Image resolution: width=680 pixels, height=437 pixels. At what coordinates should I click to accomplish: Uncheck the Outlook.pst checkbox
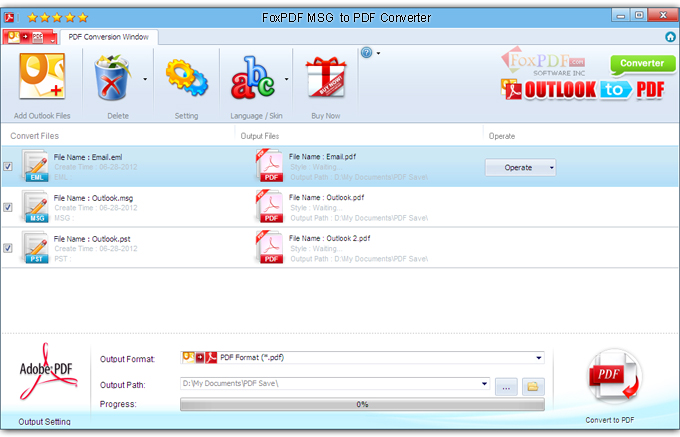point(8,248)
